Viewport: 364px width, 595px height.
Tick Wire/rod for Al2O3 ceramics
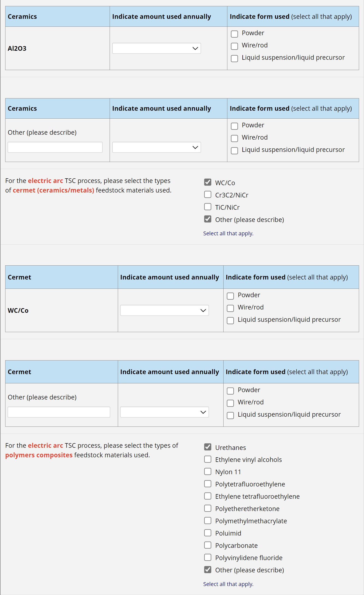coord(234,46)
